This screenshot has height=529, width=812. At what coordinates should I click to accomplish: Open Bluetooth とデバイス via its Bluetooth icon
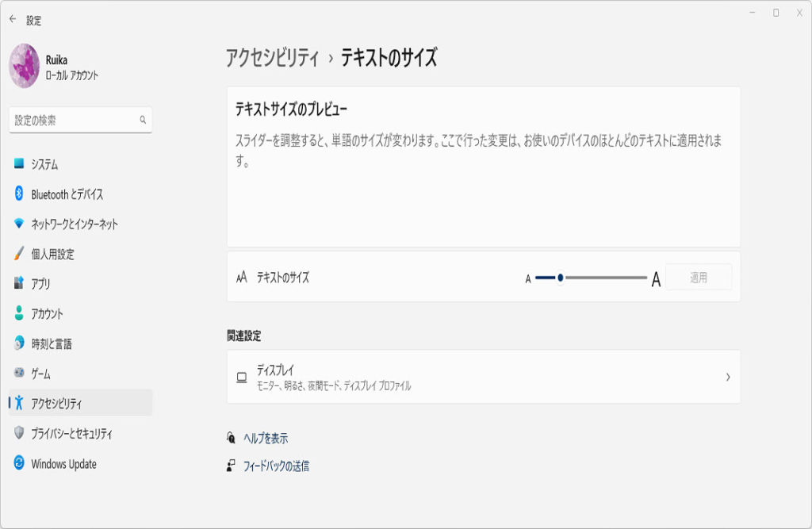pyautogui.click(x=19, y=194)
